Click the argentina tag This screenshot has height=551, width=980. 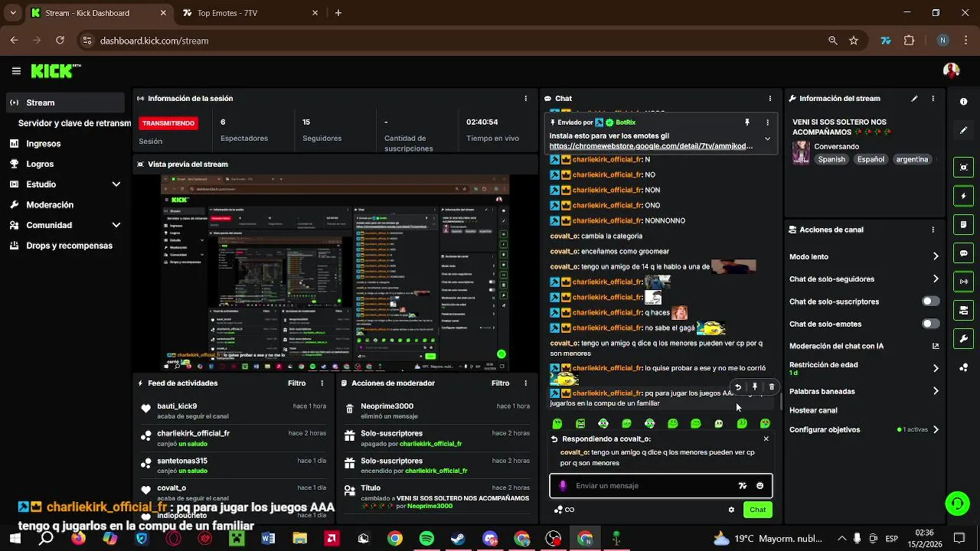click(912, 160)
